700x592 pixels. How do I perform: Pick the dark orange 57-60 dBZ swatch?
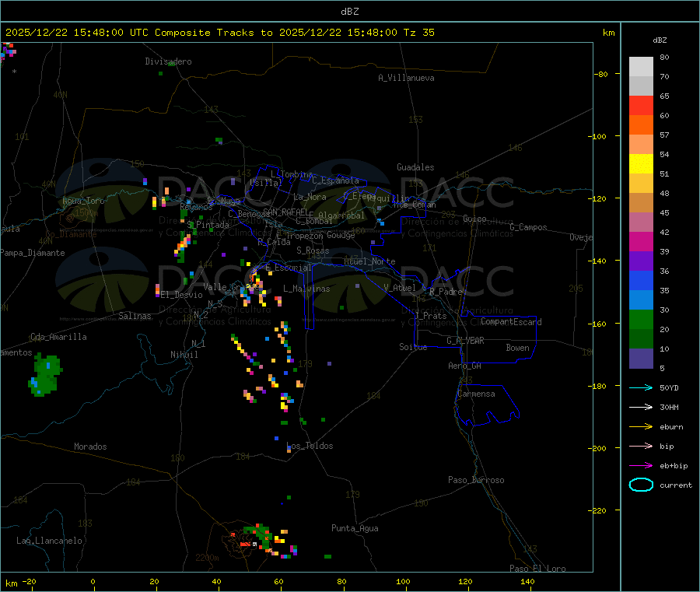tap(641, 125)
